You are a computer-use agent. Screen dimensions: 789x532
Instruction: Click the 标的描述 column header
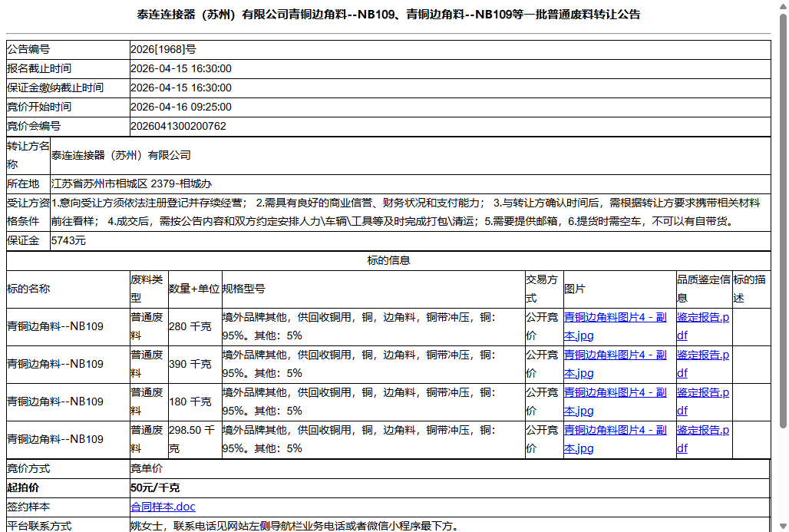[749, 289]
